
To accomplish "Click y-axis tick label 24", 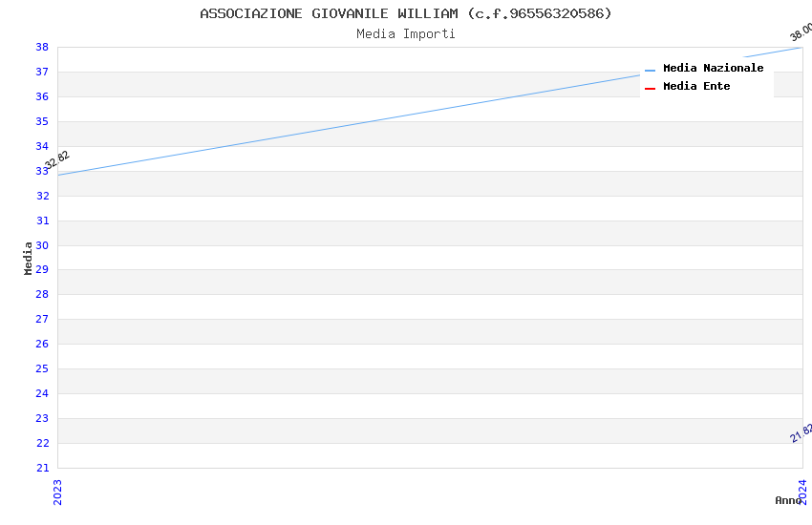I will point(42,393).
